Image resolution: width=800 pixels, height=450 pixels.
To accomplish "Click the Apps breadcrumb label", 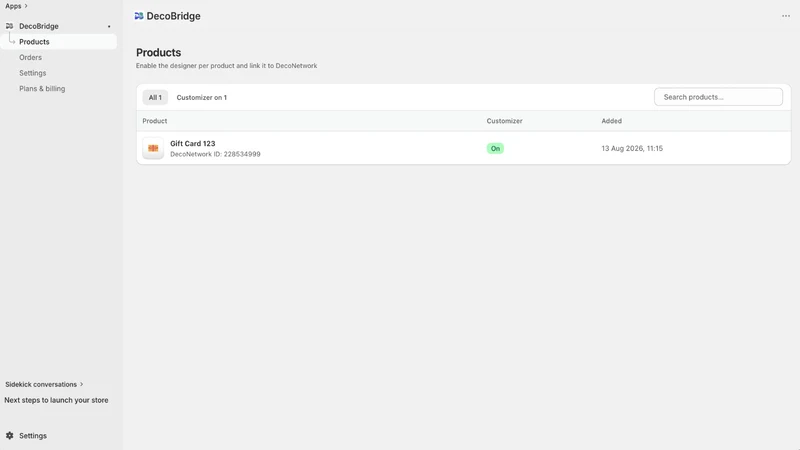I will 13,6.
